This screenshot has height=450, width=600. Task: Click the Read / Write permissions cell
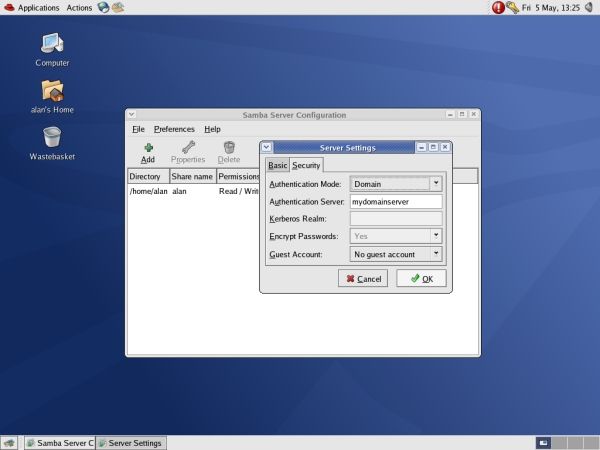[x=239, y=191]
